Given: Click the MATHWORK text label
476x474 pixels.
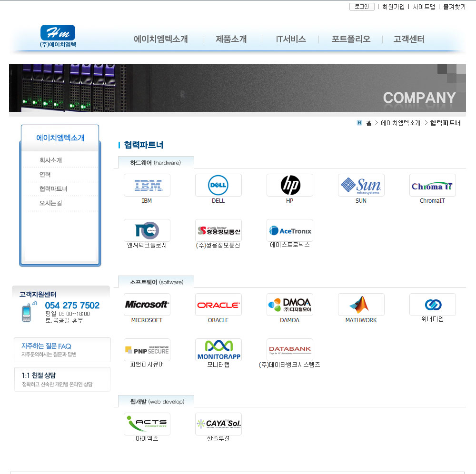Looking at the screenshot, I should pos(361,320).
